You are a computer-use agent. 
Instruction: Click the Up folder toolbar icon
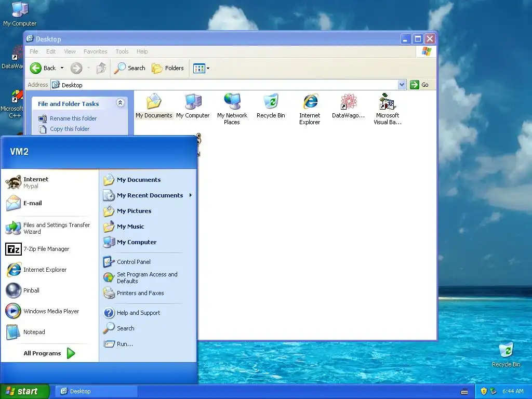tap(101, 68)
